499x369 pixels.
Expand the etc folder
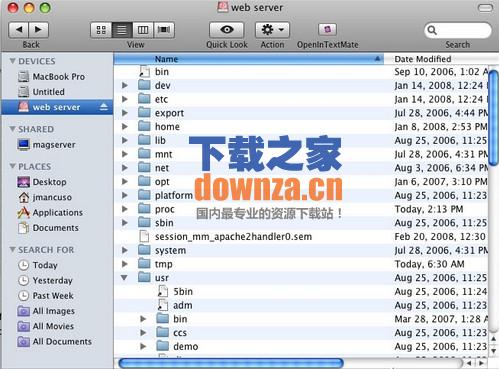125,99
